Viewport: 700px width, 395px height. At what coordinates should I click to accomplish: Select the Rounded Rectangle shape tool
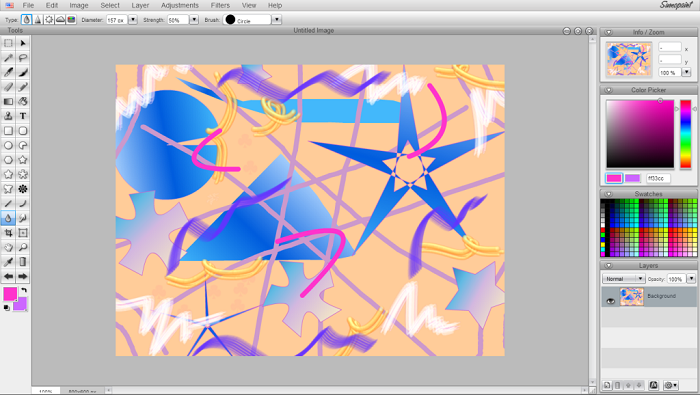tap(23, 131)
